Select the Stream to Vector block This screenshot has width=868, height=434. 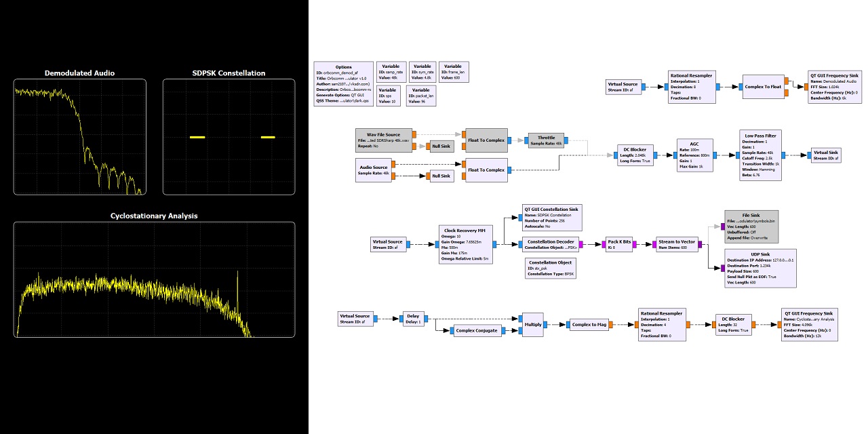[x=676, y=245]
